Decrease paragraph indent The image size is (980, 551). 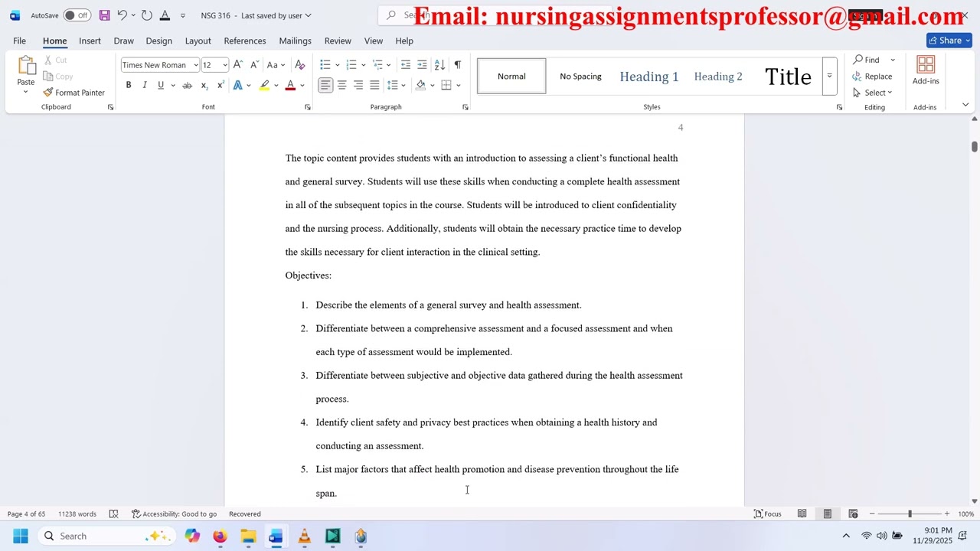[406, 65]
